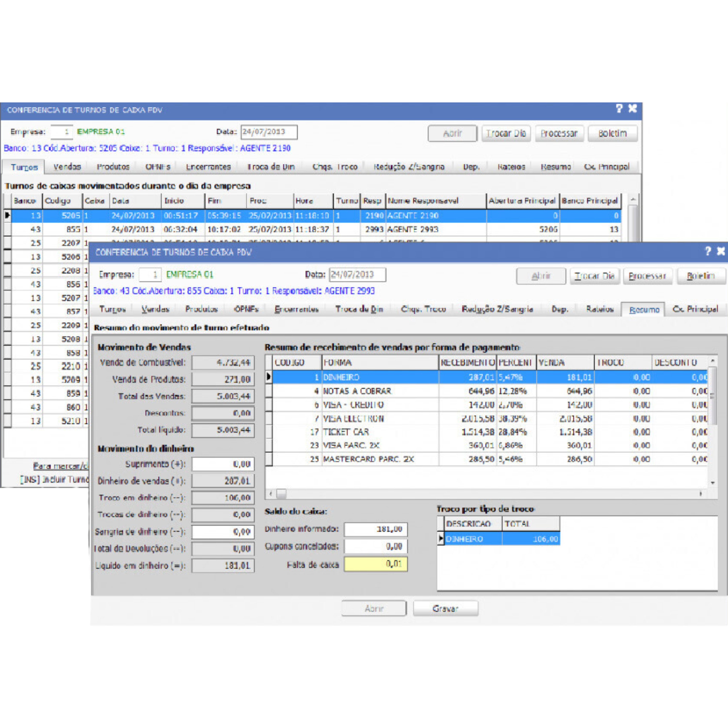This screenshot has height=728, width=728.
Task: Click row indicator arrow of DINHEIRO payment row
Action: click(x=269, y=377)
